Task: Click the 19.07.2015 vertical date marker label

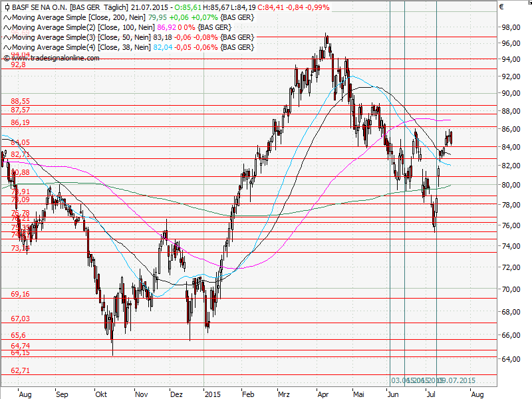Action: point(456,380)
